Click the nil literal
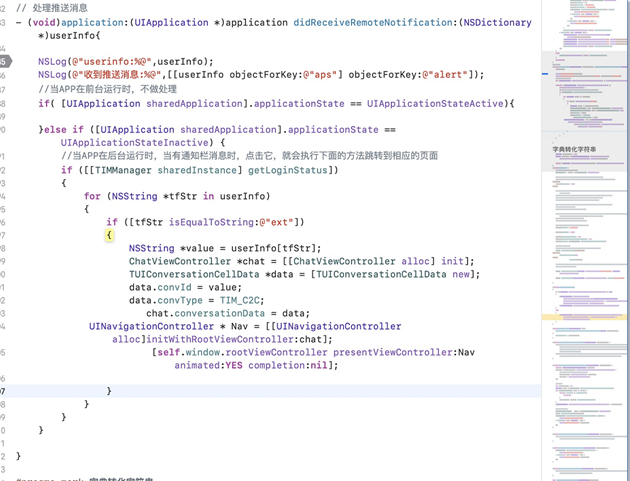Viewport: 630px width, 481px height. [x=319, y=365]
